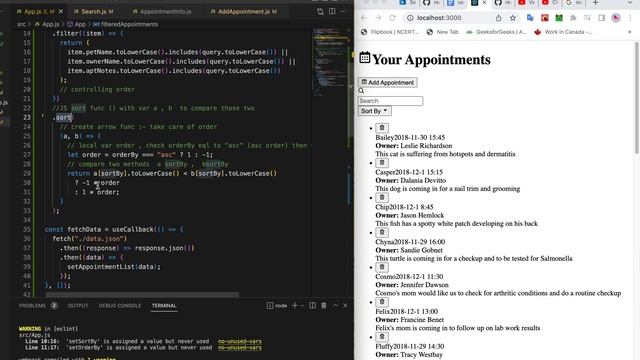The image size is (640, 360).
Task: Open Chrome three-dot menu
Action: point(630,18)
